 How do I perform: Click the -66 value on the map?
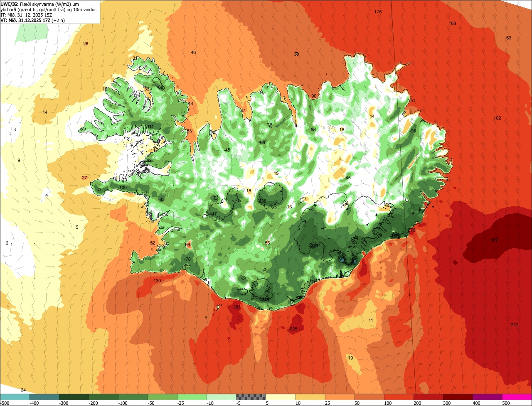click(x=262, y=142)
